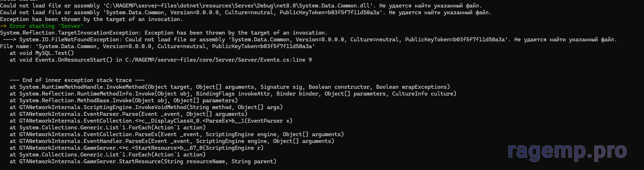The height and width of the screenshot is (170, 644).
Task: Click the "File name: 'System.Data.Common" line
Action: pos(157,46)
